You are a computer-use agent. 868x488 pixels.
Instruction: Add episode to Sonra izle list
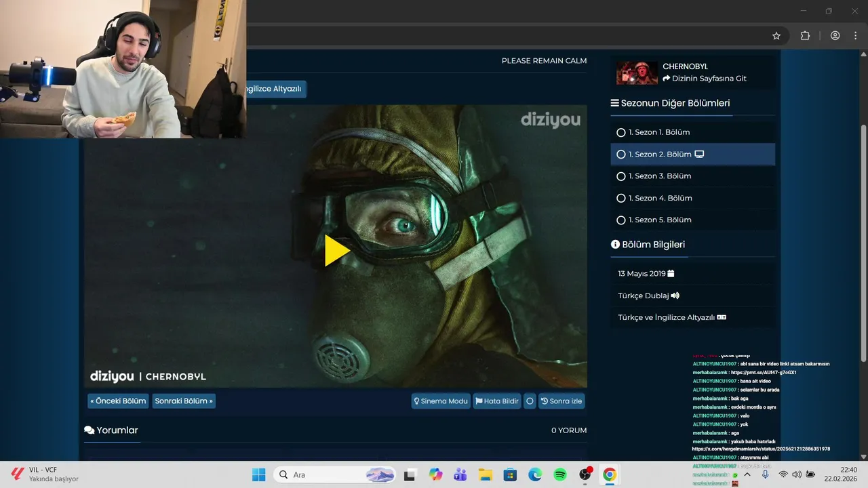coord(561,401)
